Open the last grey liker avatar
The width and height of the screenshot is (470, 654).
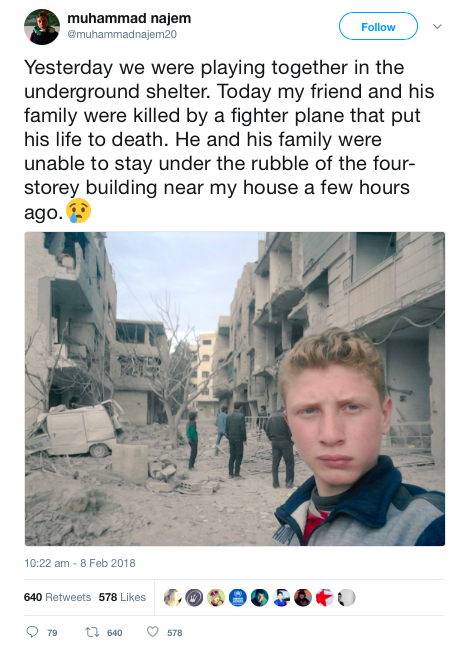346,598
